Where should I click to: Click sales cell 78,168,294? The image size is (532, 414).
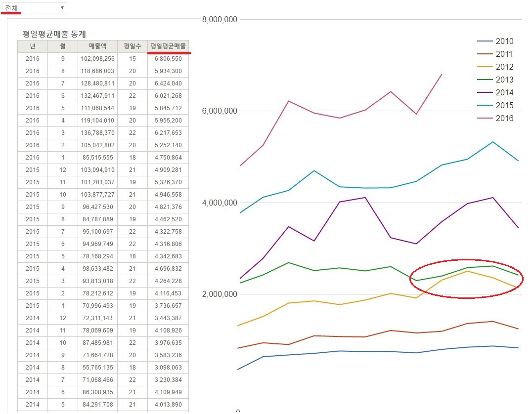coord(98,256)
